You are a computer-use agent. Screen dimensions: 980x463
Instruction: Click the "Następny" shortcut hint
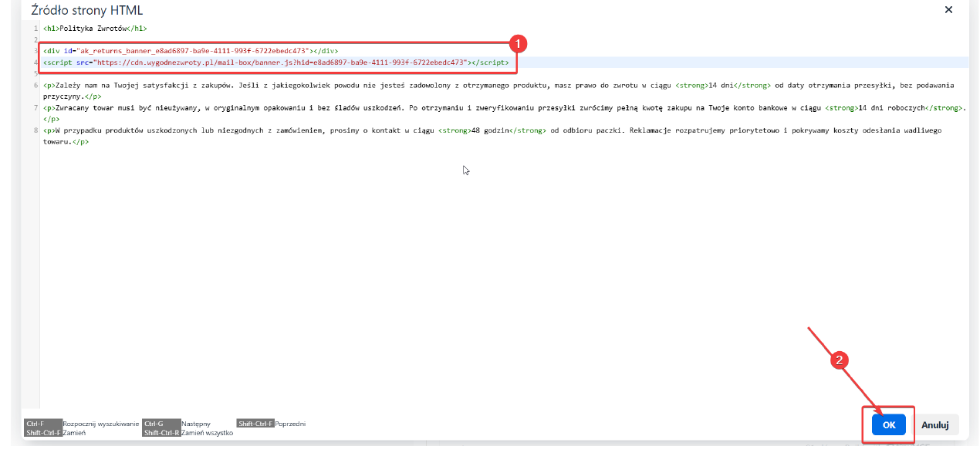(196, 424)
